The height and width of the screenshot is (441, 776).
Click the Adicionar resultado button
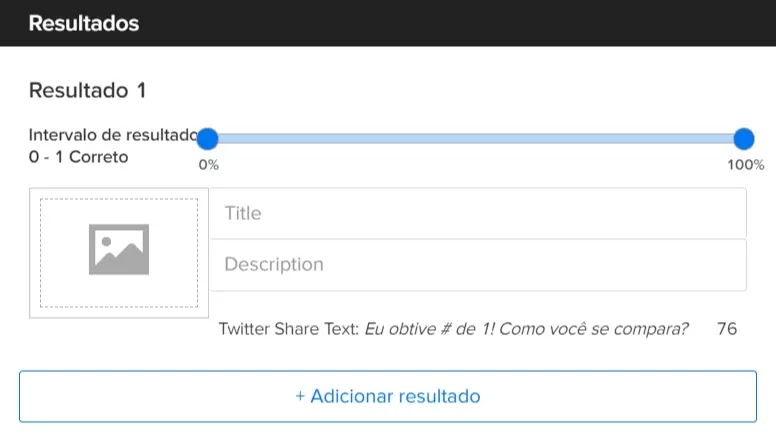pos(388,396)
